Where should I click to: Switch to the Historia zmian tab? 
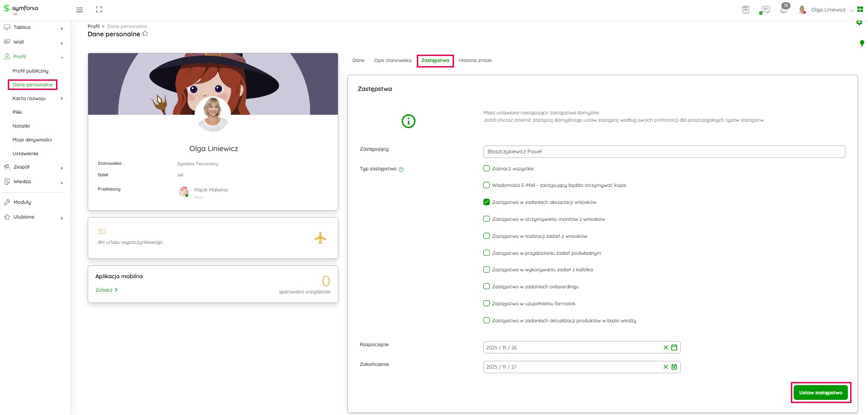pos(475,61)
